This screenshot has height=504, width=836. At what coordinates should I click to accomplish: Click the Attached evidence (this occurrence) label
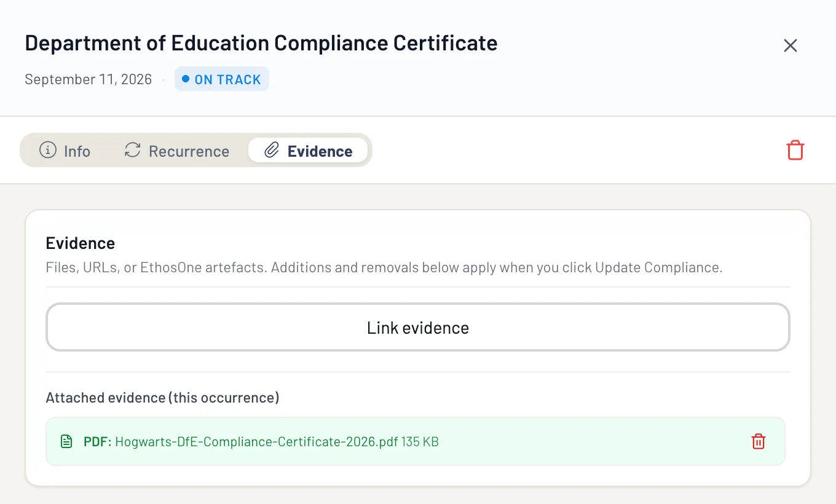pyautogui.click(x=163, y=398)
